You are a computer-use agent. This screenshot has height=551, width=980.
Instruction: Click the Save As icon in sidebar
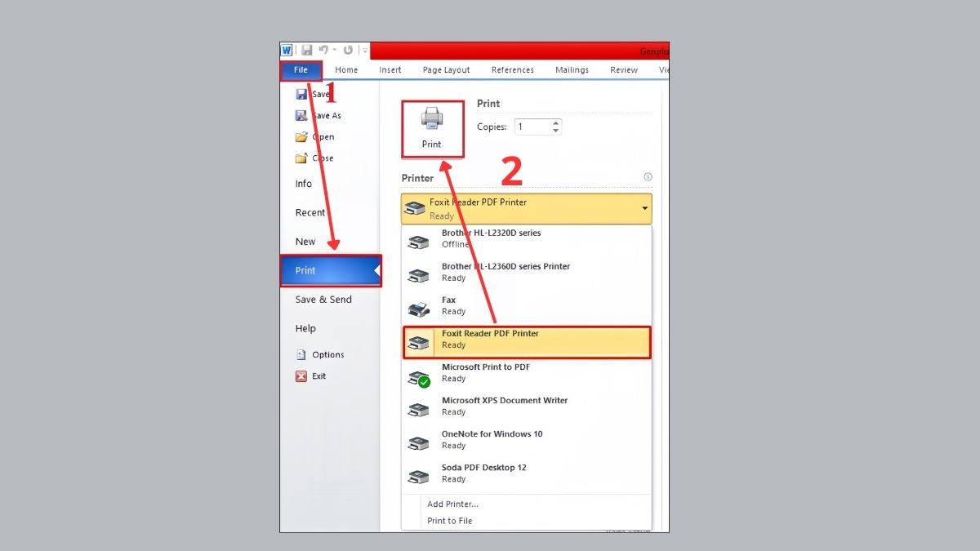(301, 116)
